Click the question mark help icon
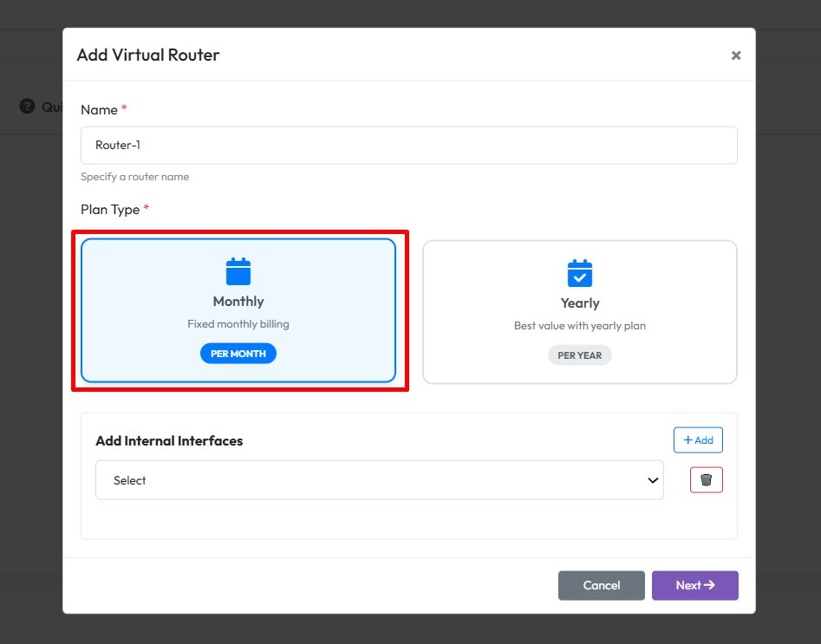The image size is (821, 644). tap(27, 107)
